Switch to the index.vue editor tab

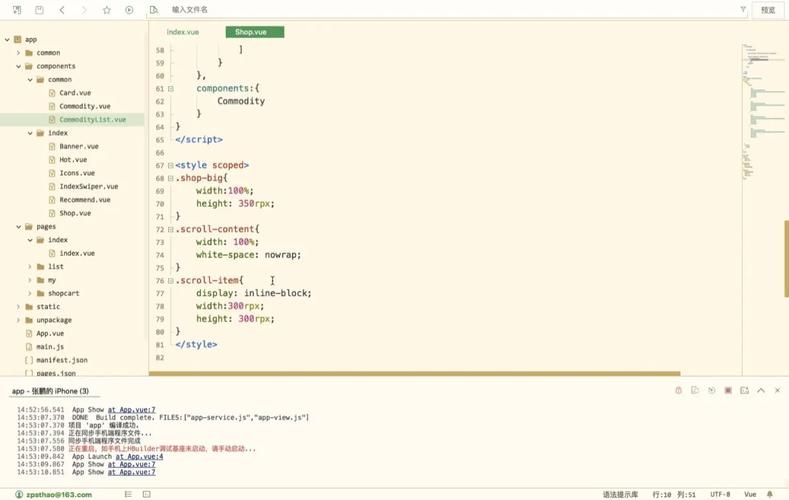click(x=183, y=32)
